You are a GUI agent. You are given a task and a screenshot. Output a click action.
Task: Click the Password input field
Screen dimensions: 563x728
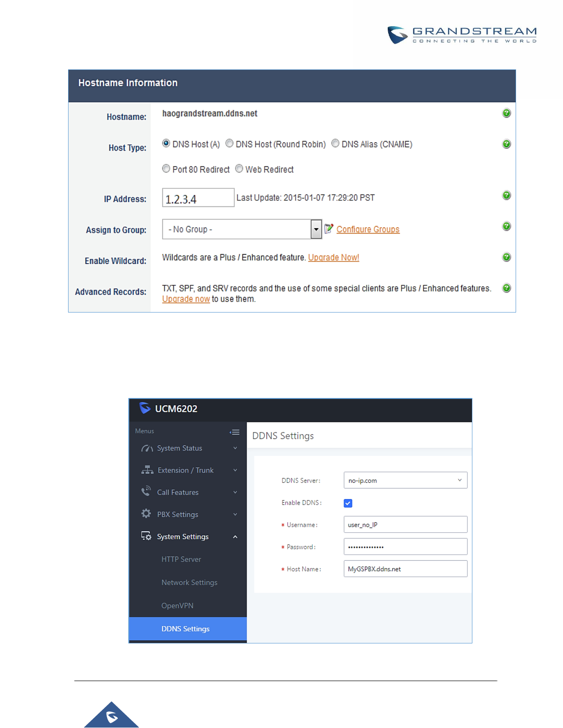pos(405,546)
